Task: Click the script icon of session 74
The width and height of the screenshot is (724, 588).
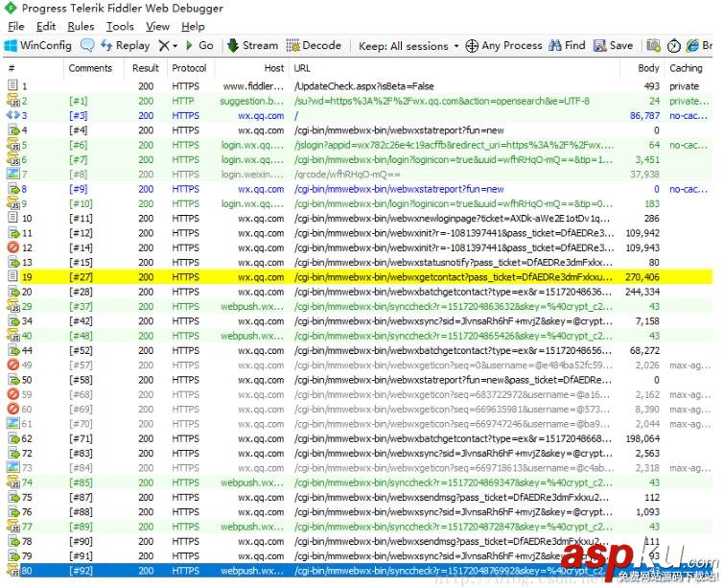Action: [12, 482]
